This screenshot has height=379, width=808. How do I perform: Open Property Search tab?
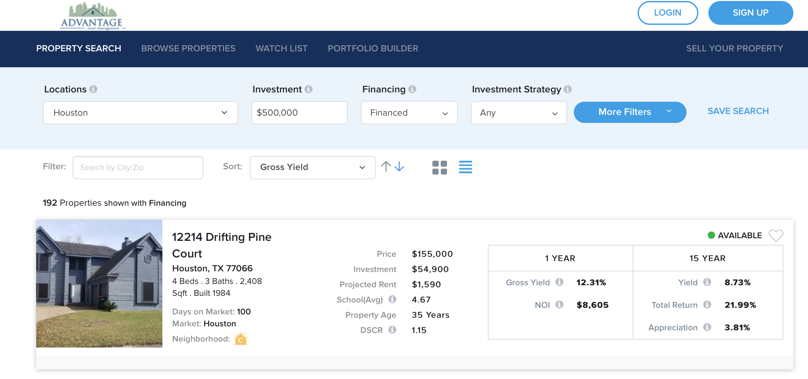78,48
